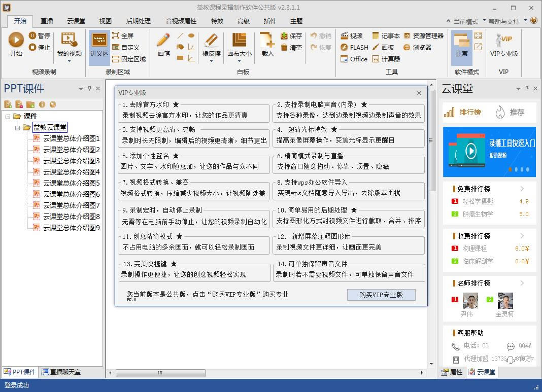The width and height of the screenshot is (542, 392).
Task: Switch to 推荐 in 云课堂 panel
Action: click(510, 112)
